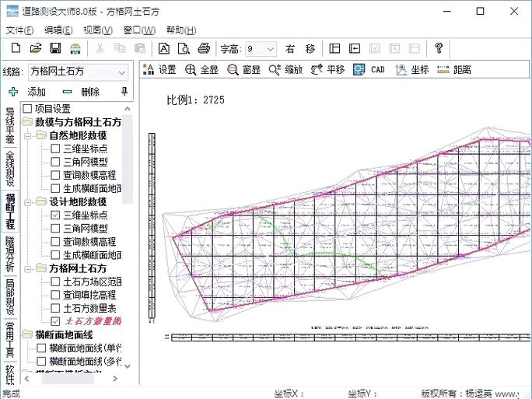Image resolution: width=532 pixels, height=399 pixels.
Task: Switch to the 隧道分析 side tab
Action: pos(10,254)
